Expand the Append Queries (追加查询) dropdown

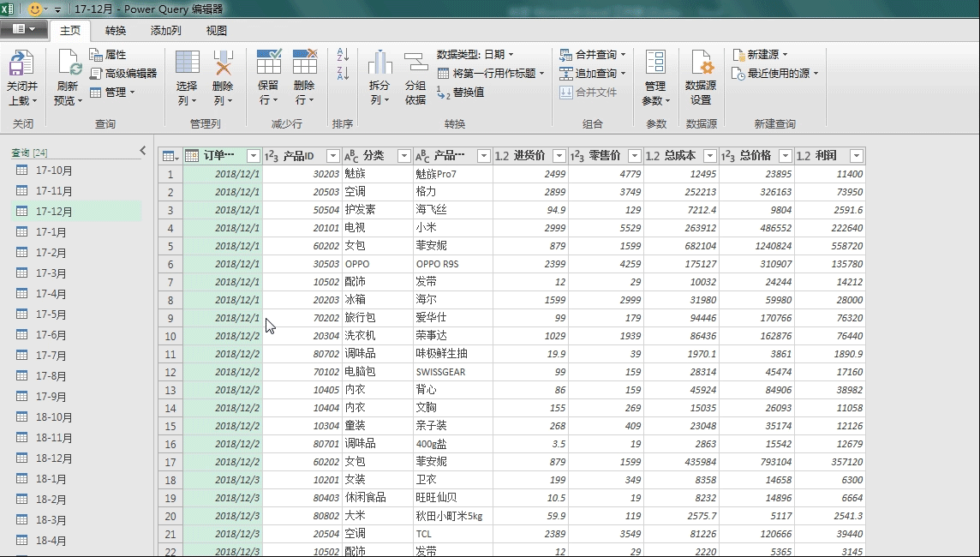pos(623,74)
